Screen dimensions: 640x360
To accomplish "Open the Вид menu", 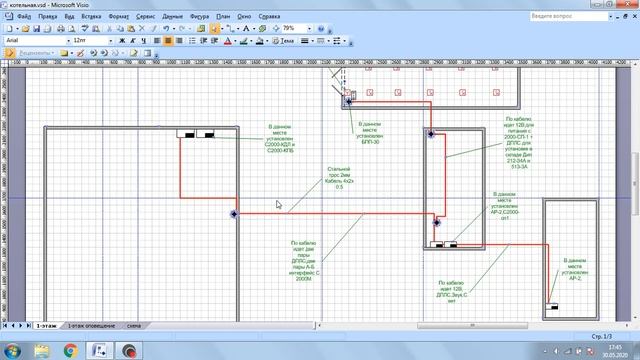I will coord(69,16).
